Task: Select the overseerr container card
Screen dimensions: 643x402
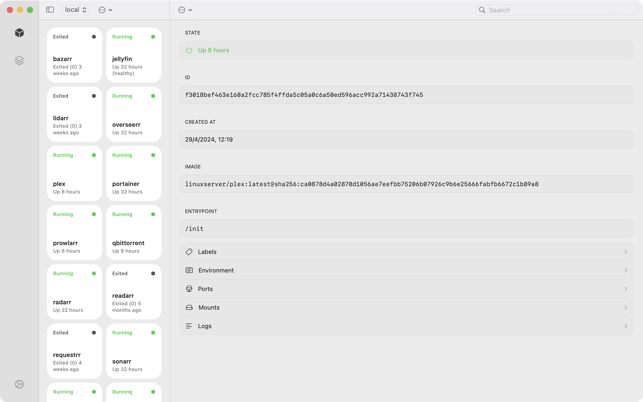Action: pyautogui.click(x=134, y=114)
